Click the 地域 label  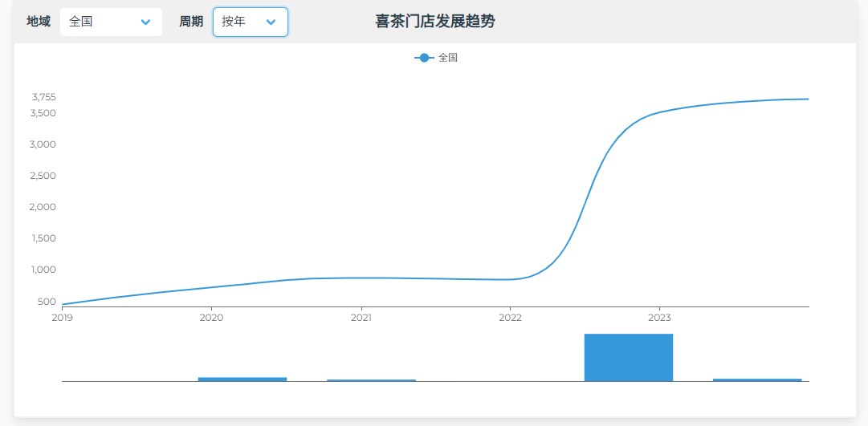point(39,22)
